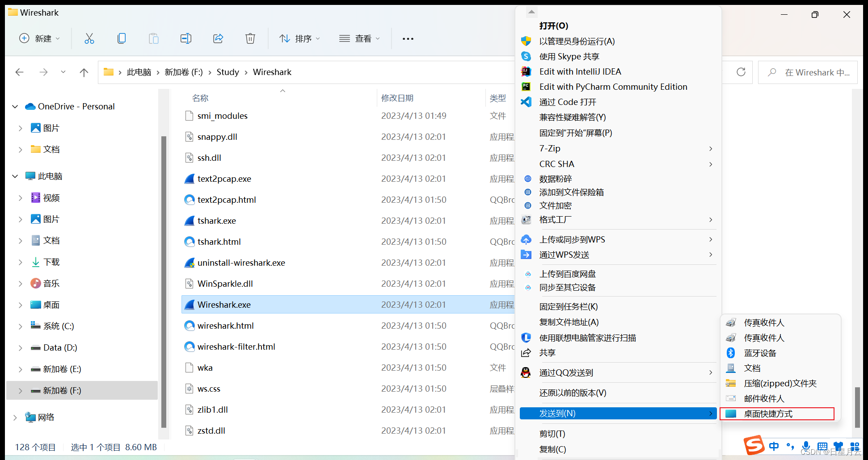
Task: Click the Cut scissors icon in toolbar
Action: pos(89,38)
